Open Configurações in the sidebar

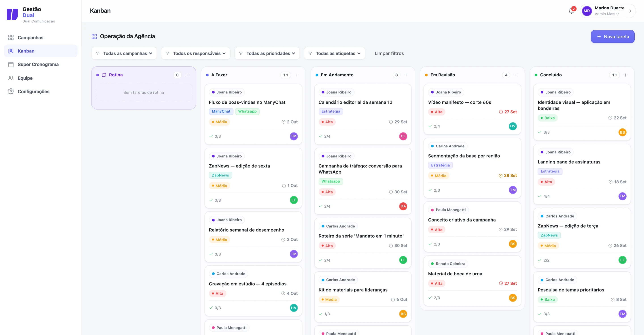tap(41, 92)
